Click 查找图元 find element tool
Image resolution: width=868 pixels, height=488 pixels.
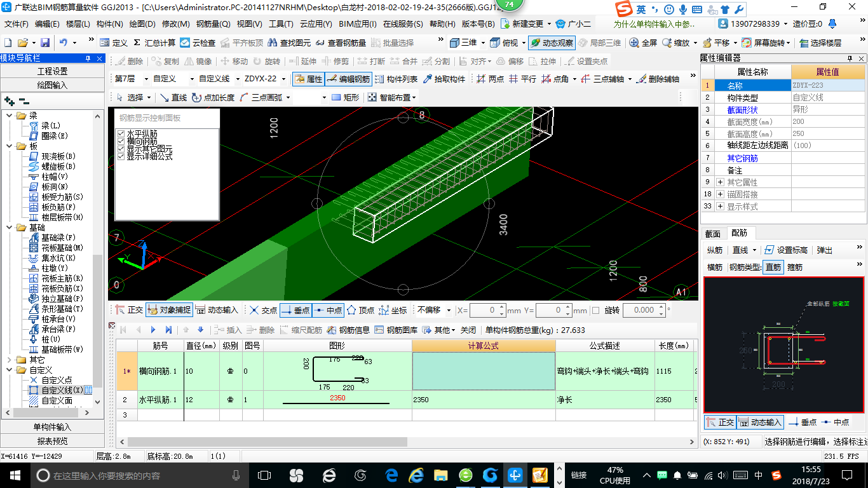[x=289, y=43]
